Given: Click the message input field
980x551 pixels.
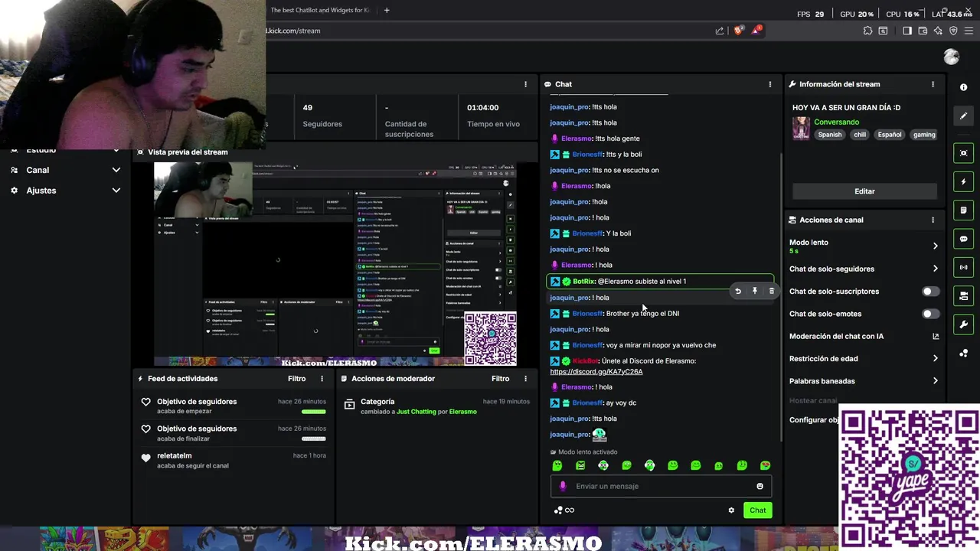Looking at the screenshot, I should point(661,486).
